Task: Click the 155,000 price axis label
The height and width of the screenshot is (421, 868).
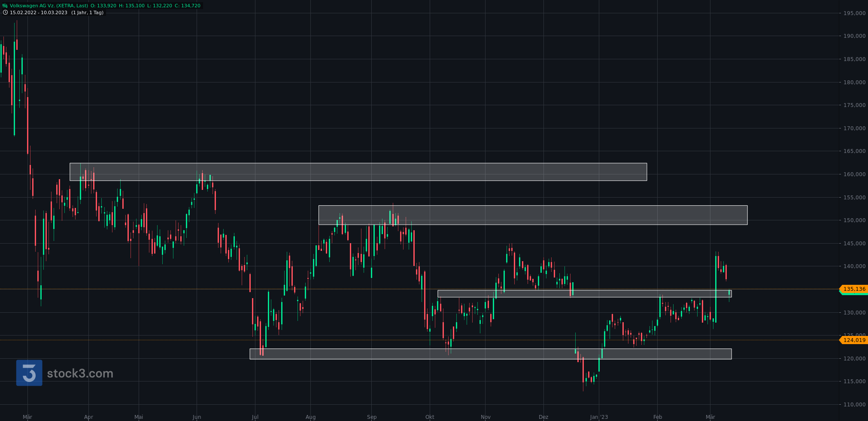Action: click(854, 198)
